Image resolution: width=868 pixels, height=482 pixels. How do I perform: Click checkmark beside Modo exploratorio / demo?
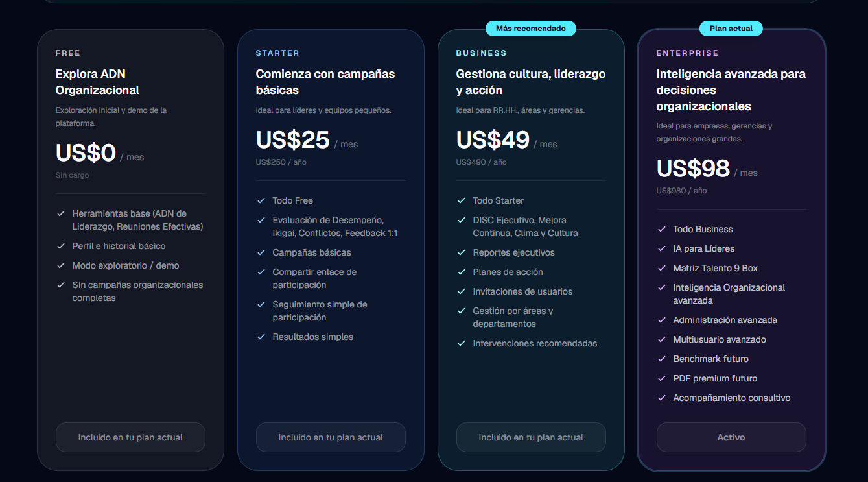[x=61, y=265]
